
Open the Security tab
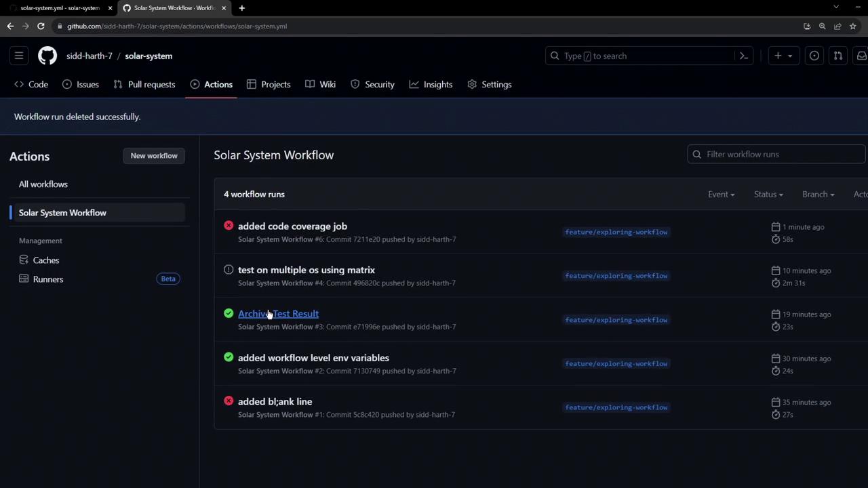click(x=372, y=84)
